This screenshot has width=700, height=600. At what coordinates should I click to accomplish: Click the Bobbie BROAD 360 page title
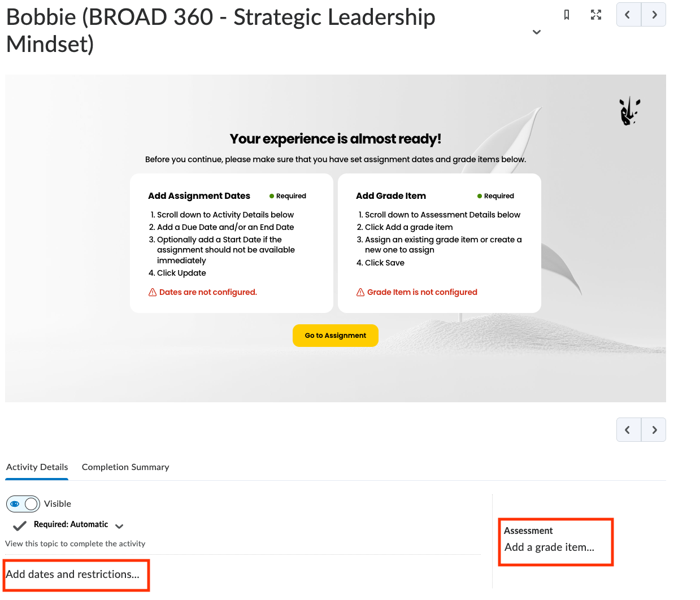pos(221,31)
